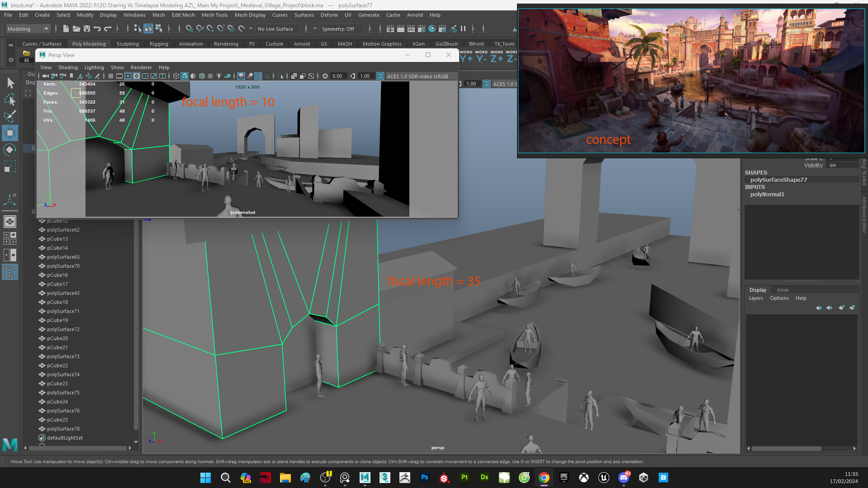Viewport: 868px width, 488px height.
Task: Click outliner horizontal scrollbar
Action: (x=77, y=448)
